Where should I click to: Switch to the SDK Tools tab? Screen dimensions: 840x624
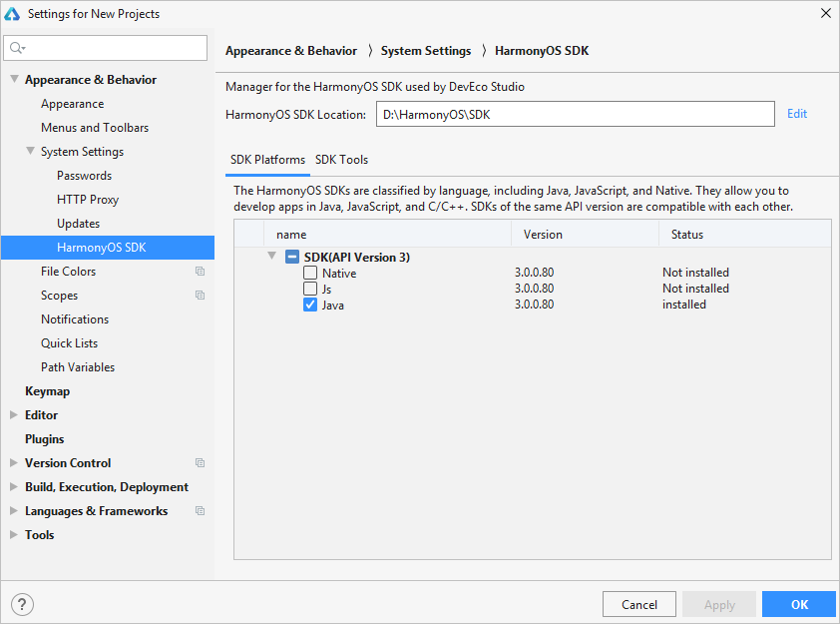tap(341, 160)
